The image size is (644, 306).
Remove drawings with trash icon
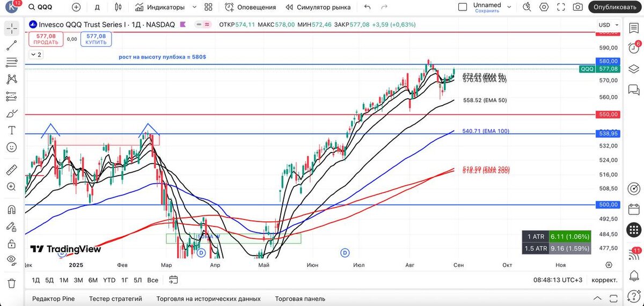click(x=12, y=283)
